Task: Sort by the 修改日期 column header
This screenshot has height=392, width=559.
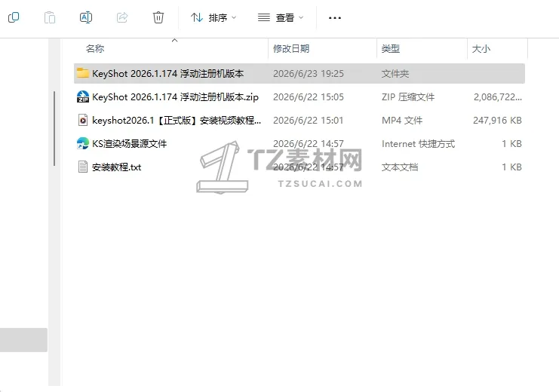Action: [x=291, y=48]
